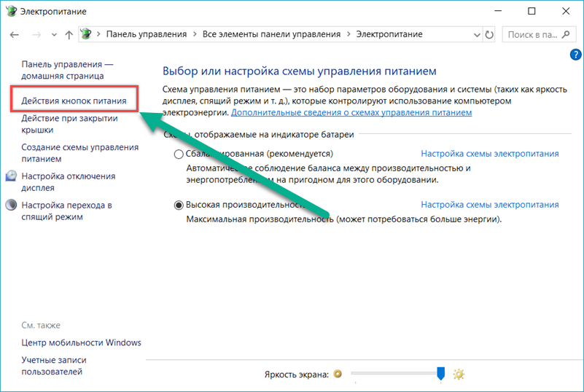Click the brightness slider thumb
Image resolution: width=584 pixels, height=392 pixels.
coord(440,373)
